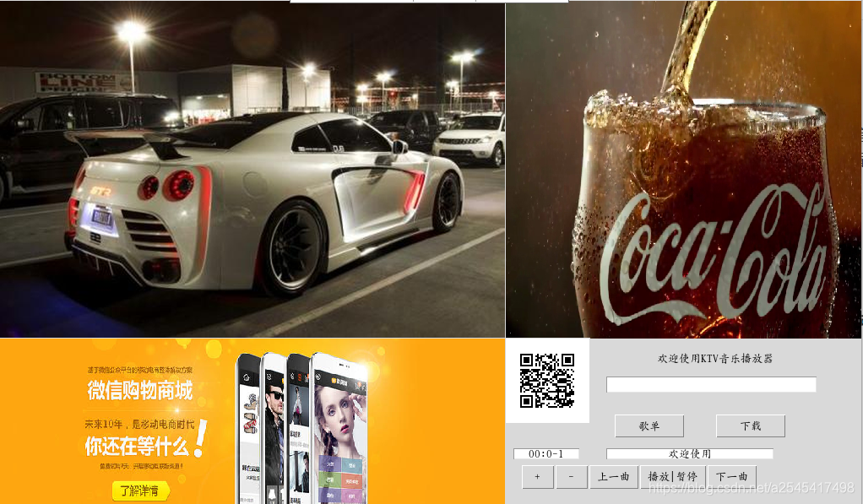863x504 pixels.
Task: Click the smartphones image in orange banner
Action: pos(302,428)
